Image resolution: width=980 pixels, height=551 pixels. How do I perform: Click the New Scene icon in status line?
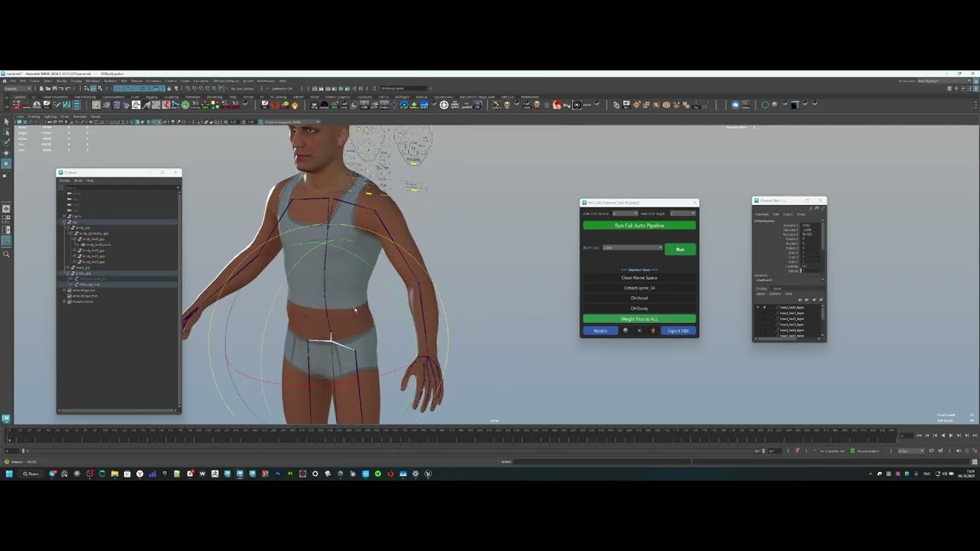click(x=41, y=89)
